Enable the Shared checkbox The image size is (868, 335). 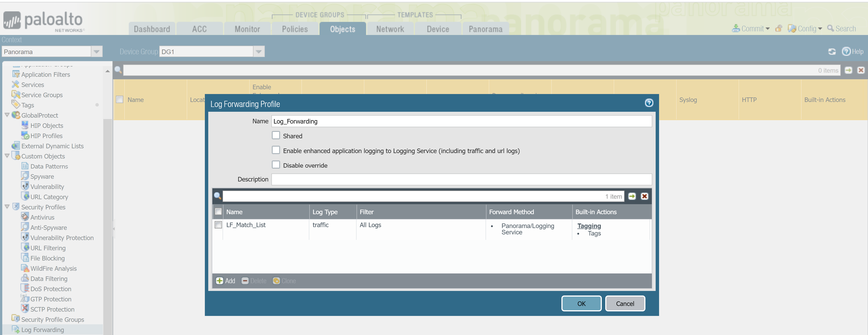click(276, 136)
